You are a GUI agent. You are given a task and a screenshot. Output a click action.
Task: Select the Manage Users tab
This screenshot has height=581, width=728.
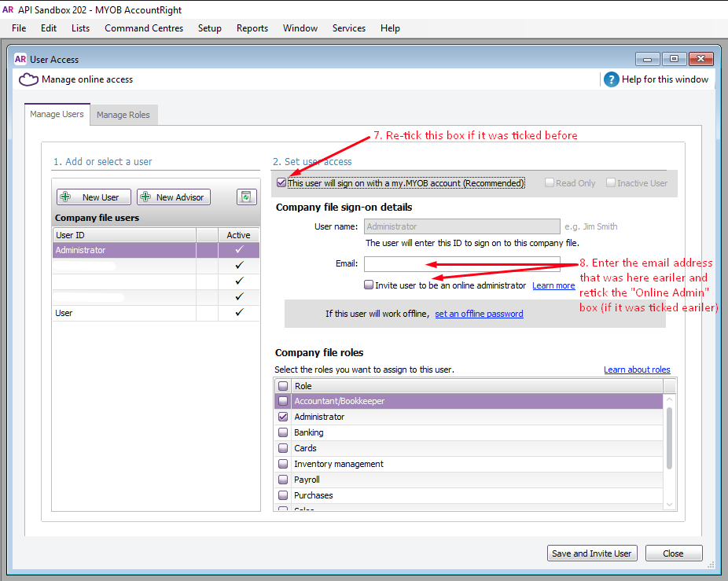click(57, 114)
